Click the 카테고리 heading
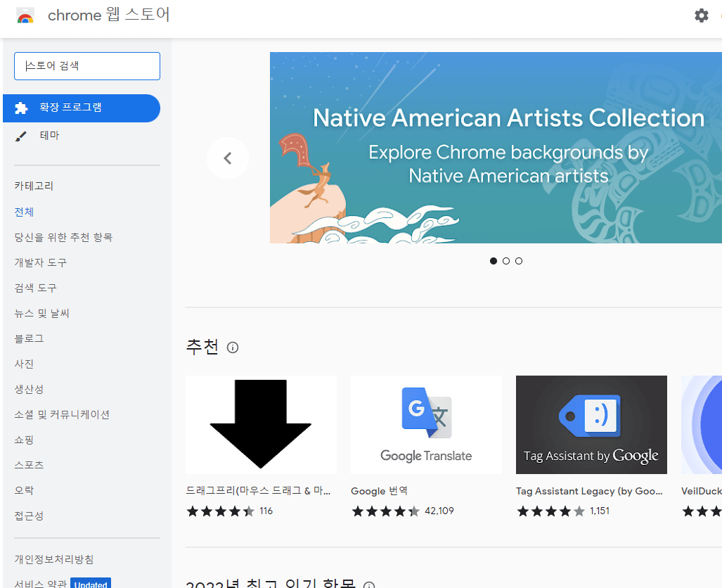 [x=34, y=186]
